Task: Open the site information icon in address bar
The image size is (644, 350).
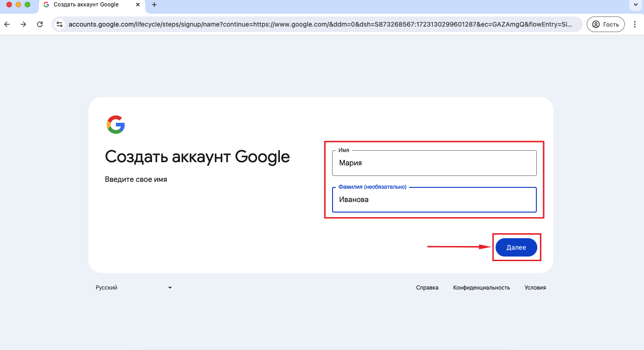Action: [60, 24]
